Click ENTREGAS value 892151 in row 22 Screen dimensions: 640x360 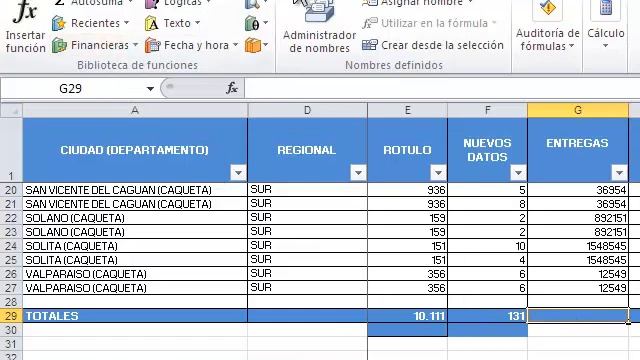click(578, 218)
